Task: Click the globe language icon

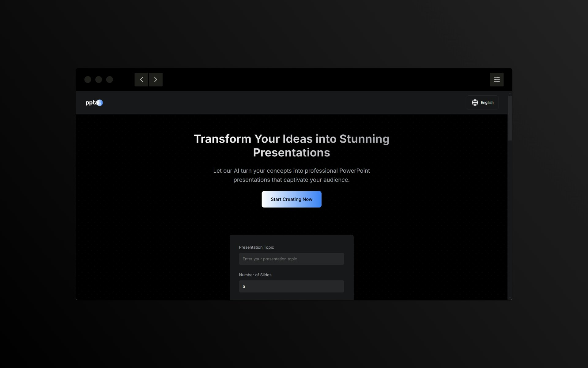Action: 475,102
